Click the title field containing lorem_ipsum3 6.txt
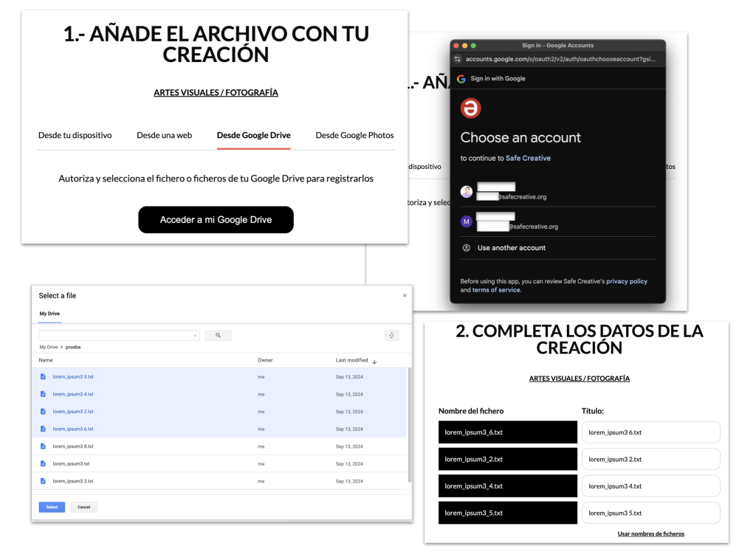 click(650, 432)
